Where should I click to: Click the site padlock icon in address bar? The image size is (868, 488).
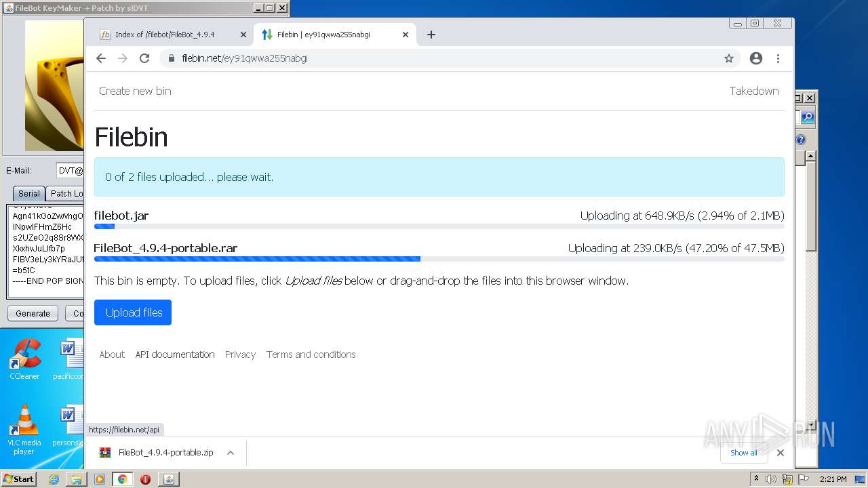point(172,58)
